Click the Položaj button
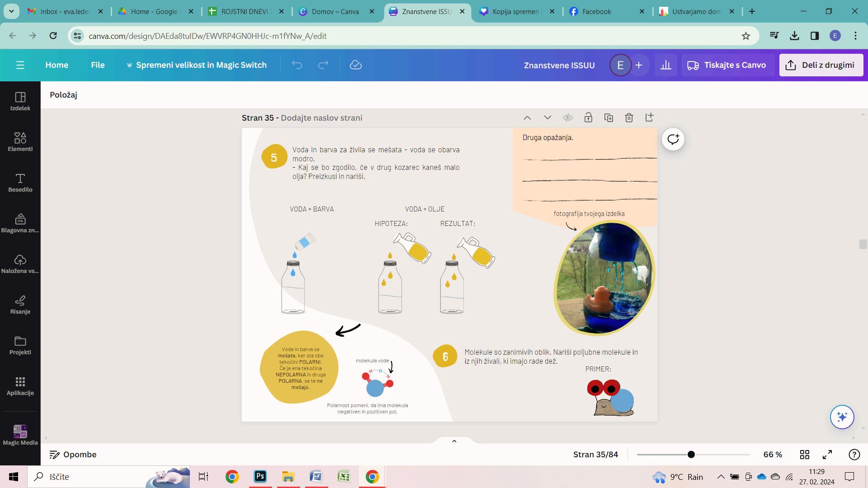The width and height of the screenshot is (868, 488). (64, 95)
